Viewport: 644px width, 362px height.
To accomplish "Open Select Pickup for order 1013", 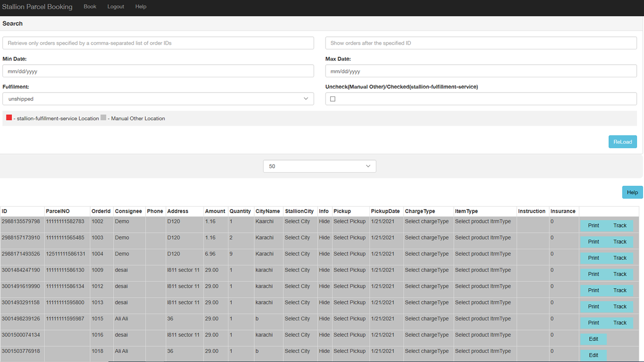I will click(349, 302).
